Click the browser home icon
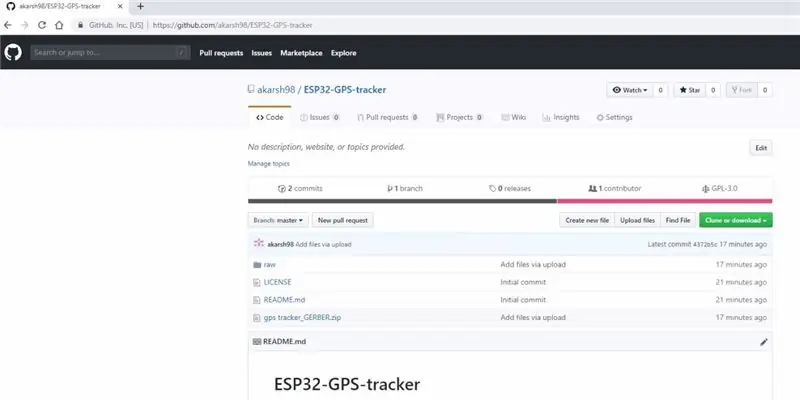 59,25
